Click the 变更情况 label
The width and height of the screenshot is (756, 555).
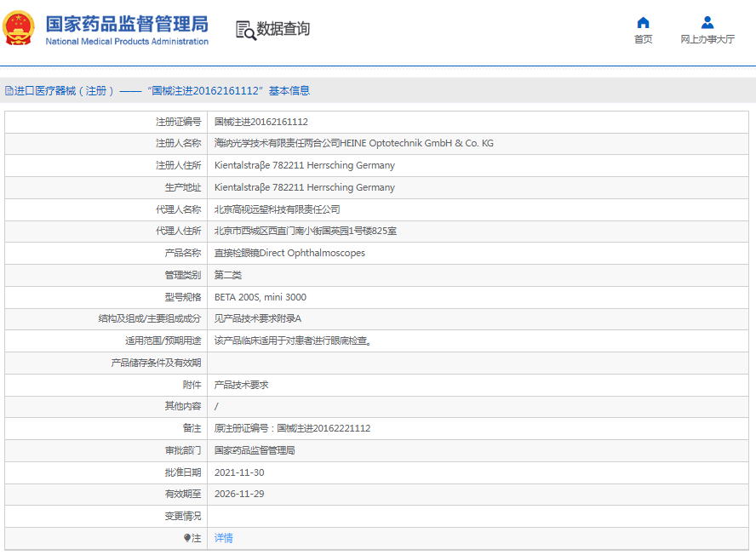[183, 517]
